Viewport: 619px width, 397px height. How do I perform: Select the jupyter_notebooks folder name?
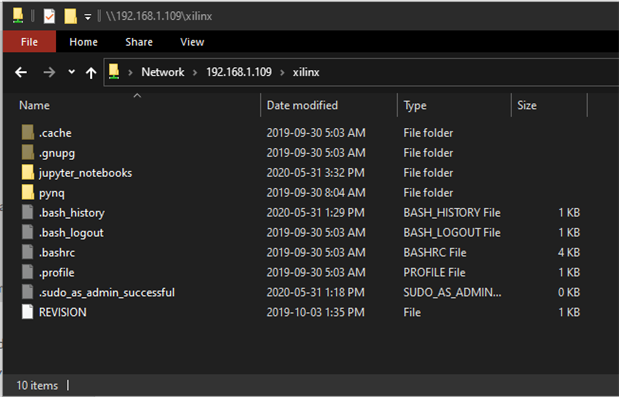[85, 173]
